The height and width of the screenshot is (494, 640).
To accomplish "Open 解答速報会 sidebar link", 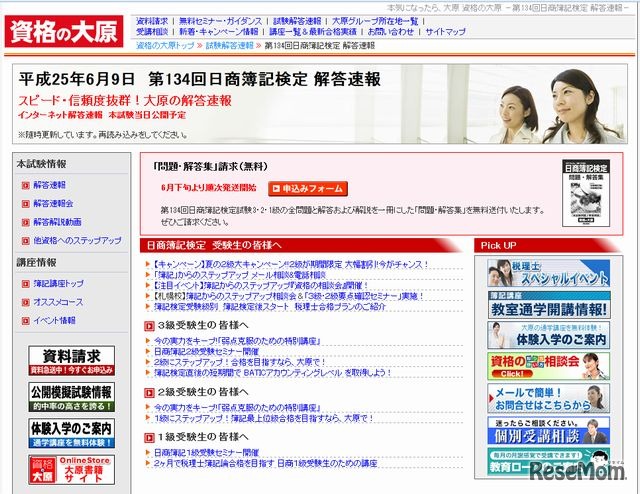I will point(53,203).
